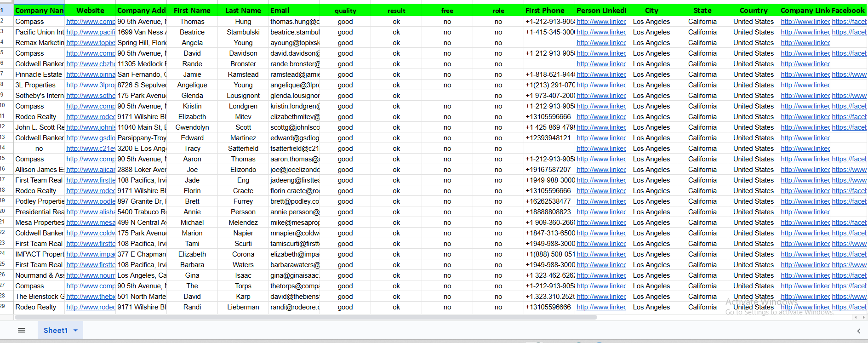The width and height of the screenshot is (868, 343).
Task: Select row number 14 header
Action: click(6, 148)
